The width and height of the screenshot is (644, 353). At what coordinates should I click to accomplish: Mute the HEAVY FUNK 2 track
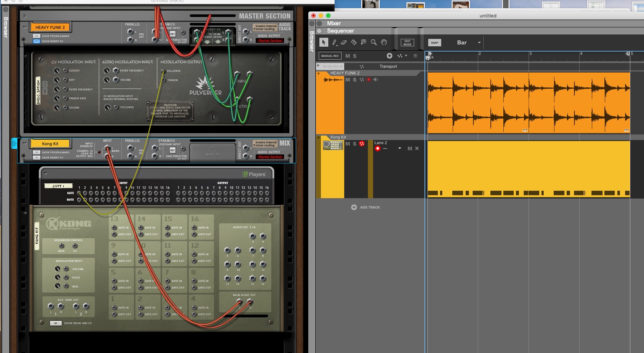click(348, 80)
